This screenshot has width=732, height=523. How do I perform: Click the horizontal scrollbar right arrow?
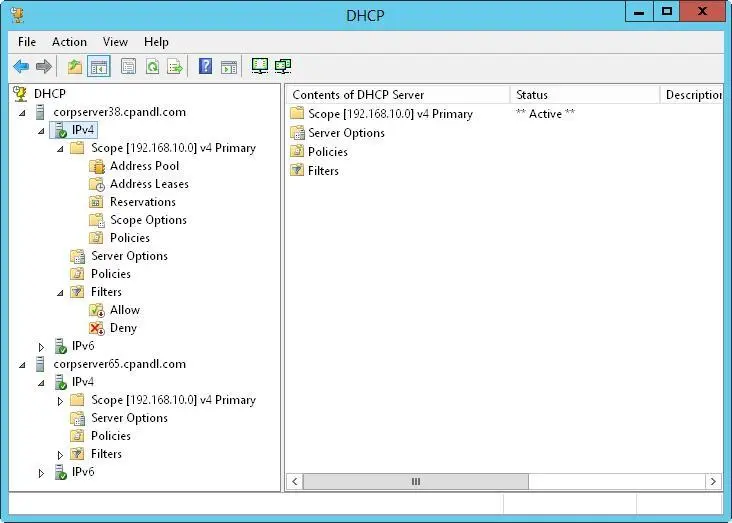[713, 481]
